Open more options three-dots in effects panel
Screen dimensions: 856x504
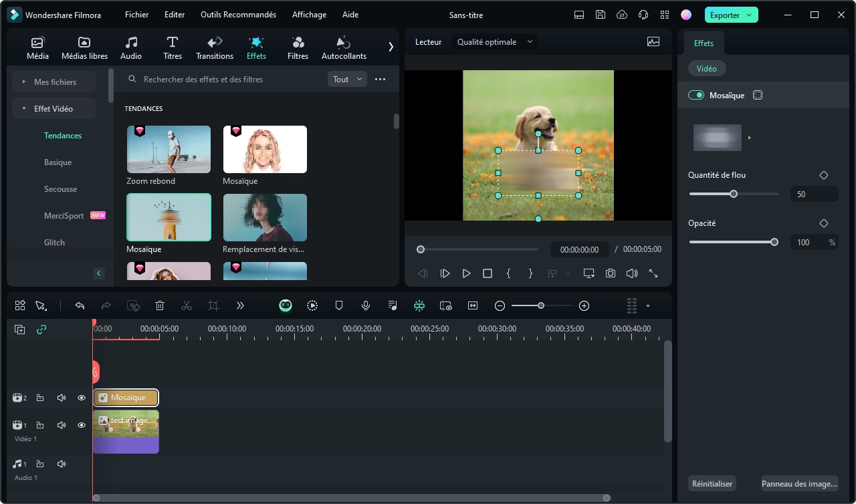380,79
